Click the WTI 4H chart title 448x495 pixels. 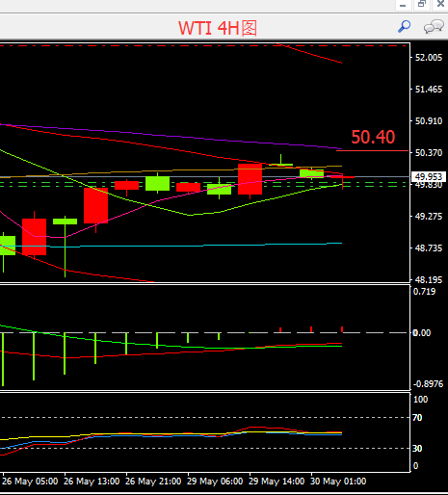pos(218,28)
